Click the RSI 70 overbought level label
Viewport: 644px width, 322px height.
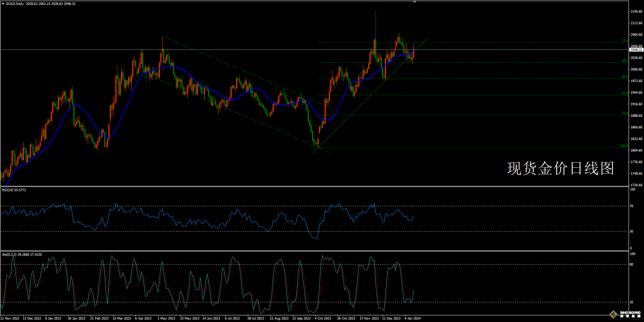point(631,206)
